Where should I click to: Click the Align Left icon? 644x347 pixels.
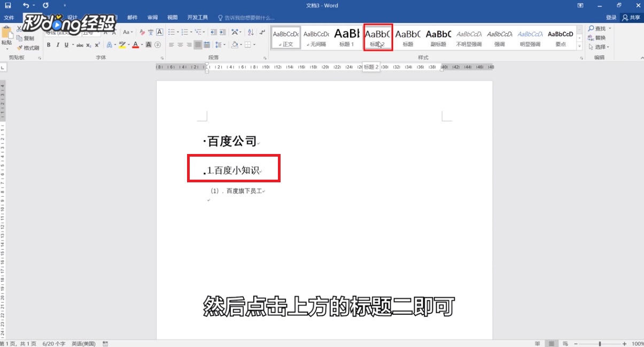tap(172, 45)
